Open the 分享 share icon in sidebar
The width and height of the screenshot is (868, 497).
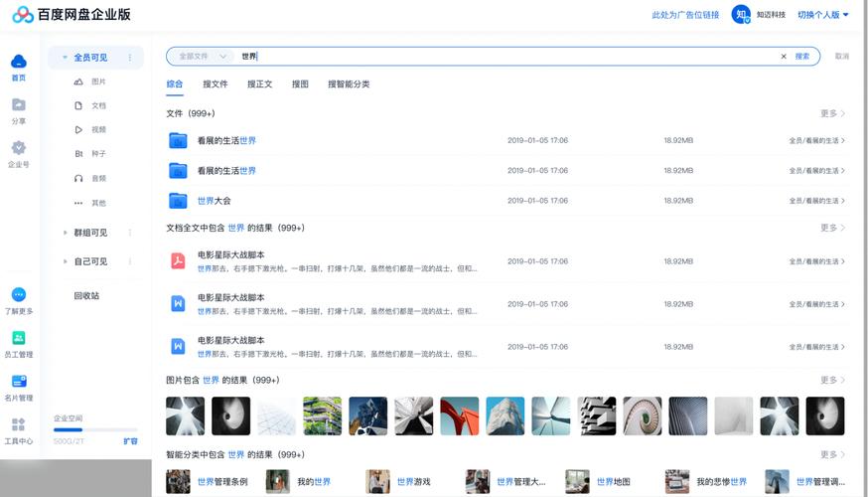coord(19,104)
